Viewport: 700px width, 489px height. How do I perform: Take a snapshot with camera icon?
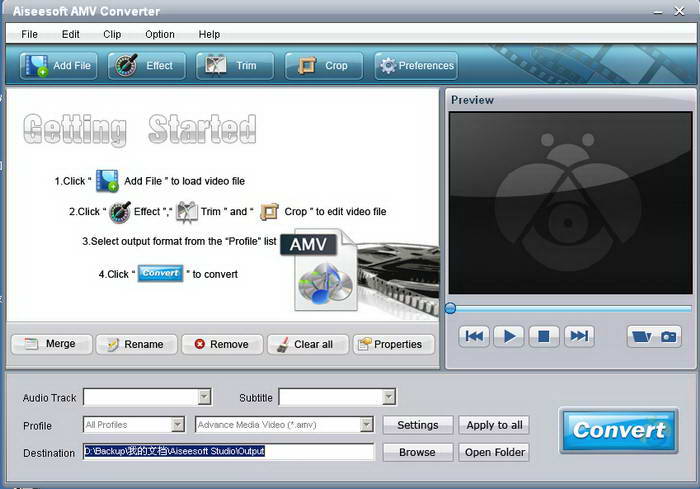click(668, 336)
